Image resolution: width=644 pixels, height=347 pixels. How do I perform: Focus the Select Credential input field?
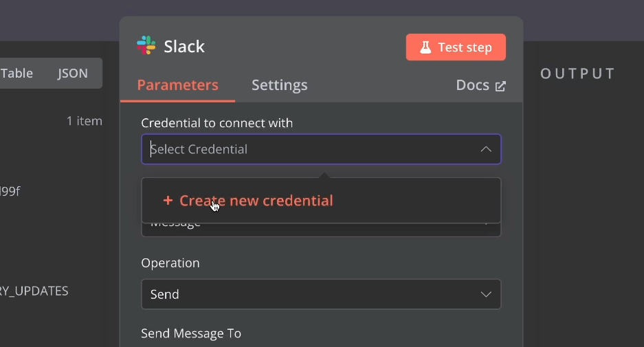coord(309,149)
